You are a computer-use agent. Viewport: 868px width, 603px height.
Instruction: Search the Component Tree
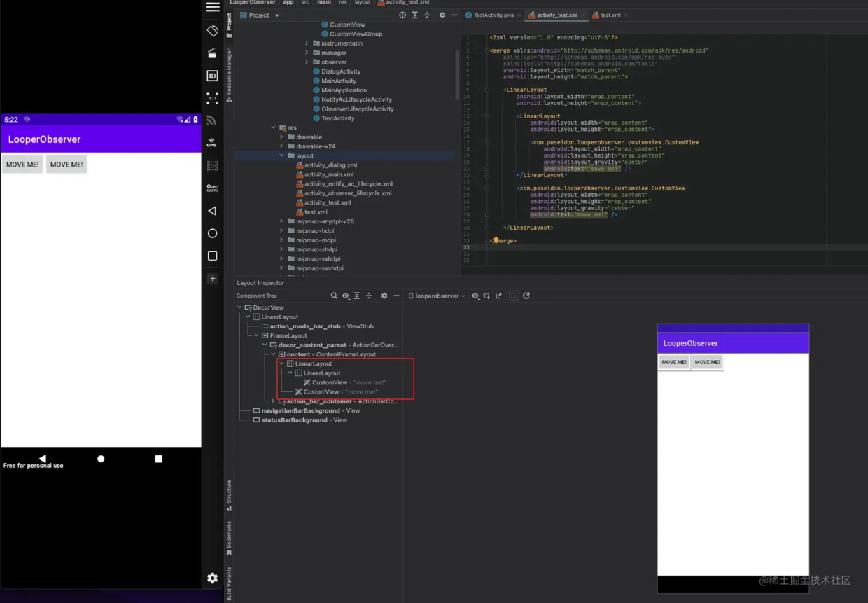coord(335,296)
